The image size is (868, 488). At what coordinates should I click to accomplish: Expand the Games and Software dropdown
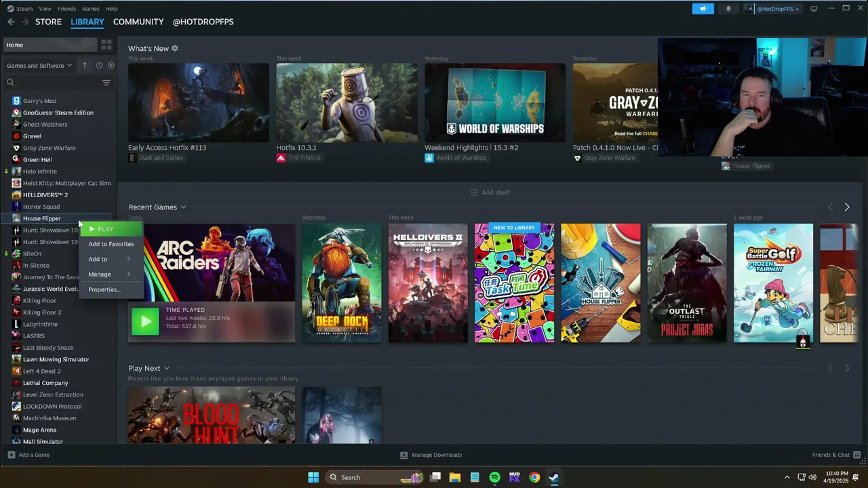pos(39,66)
